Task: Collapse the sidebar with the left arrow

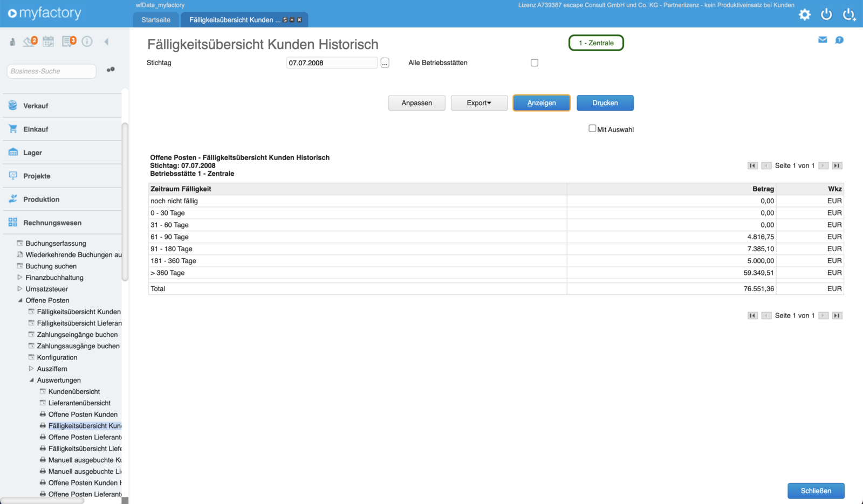Action: tap(106, 42)
